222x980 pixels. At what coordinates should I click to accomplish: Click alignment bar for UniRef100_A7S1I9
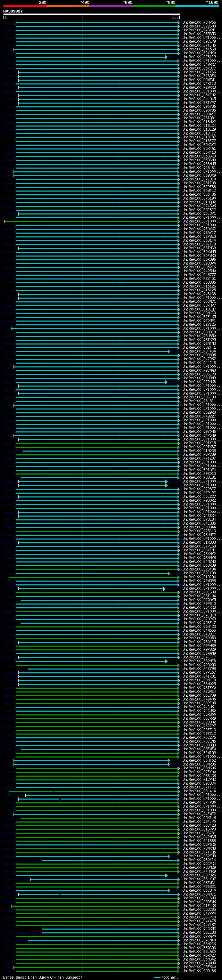91,57
